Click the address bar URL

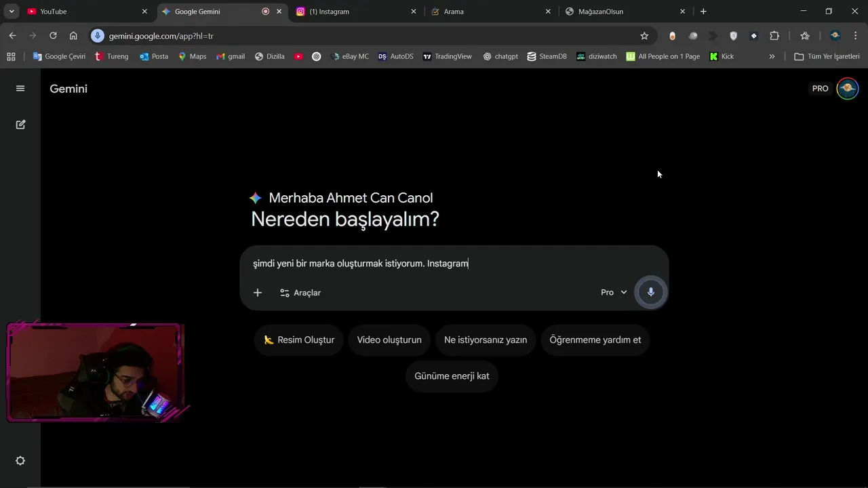coord(161,36)
